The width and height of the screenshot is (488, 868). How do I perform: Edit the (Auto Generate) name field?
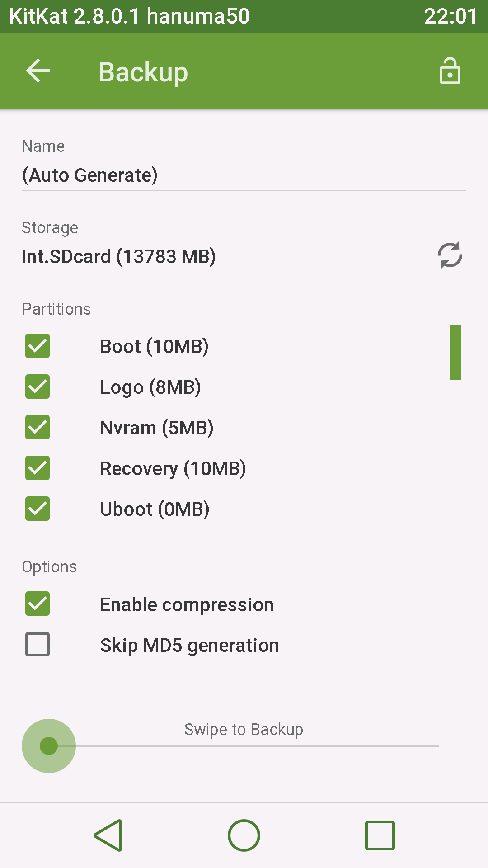click(244, 175)
